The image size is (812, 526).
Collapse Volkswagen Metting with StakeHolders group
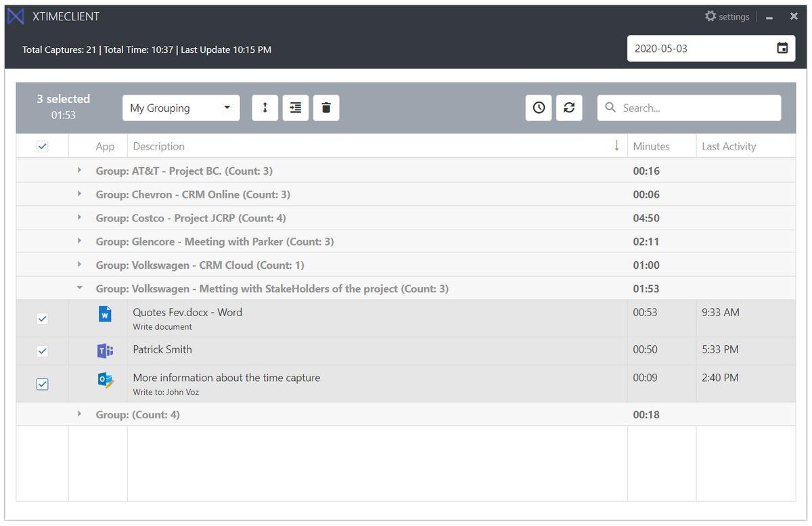pos(79,288)
